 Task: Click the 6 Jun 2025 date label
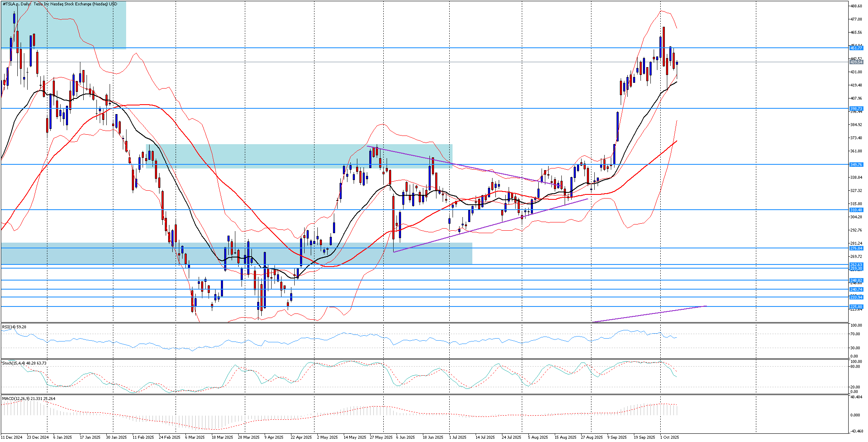click(x=406, y=437)
